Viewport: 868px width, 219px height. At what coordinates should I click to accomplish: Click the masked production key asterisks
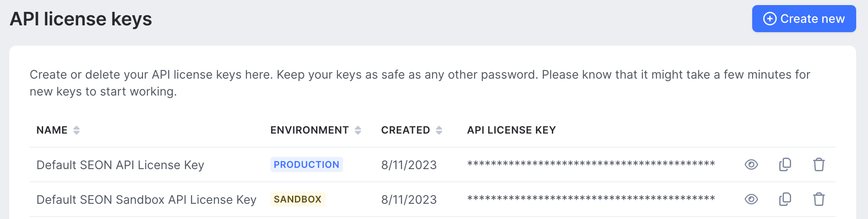click(591, 164)
